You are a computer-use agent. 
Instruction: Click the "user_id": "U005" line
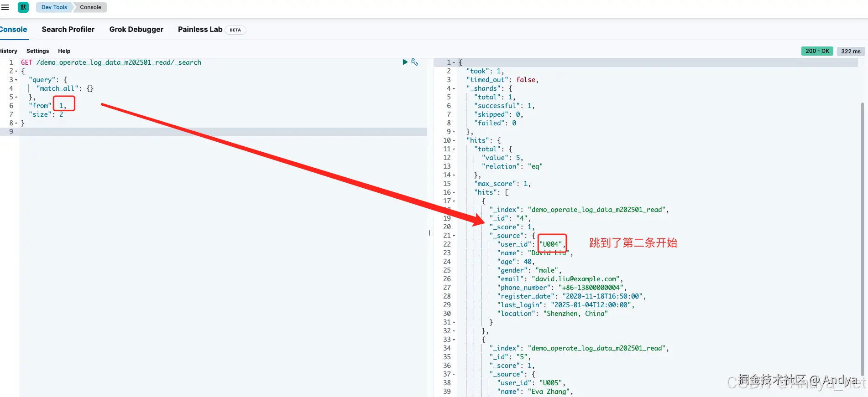[531, 383]
